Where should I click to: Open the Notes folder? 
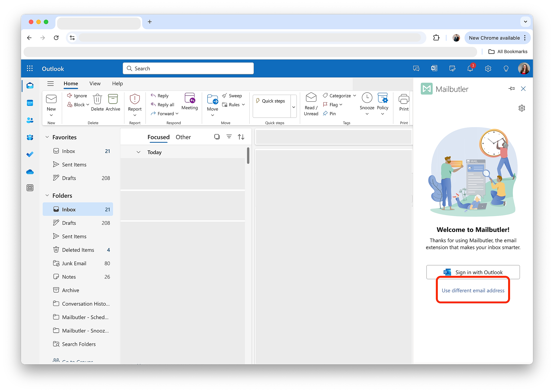pos(78,277)
